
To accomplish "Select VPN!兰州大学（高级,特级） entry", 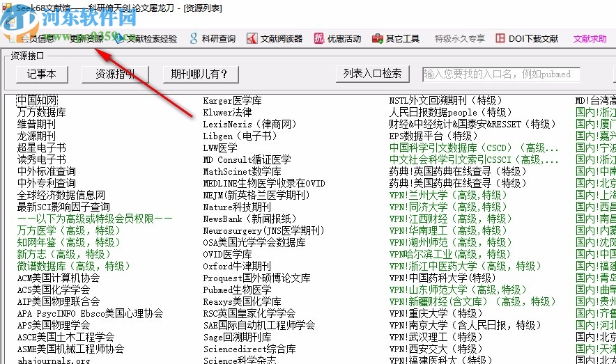I will [448, 196].
